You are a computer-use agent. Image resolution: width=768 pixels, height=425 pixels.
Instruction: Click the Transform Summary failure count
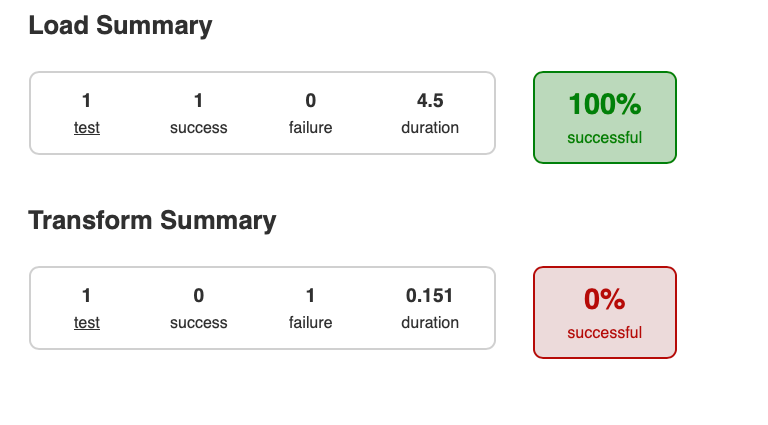[310, 296]
